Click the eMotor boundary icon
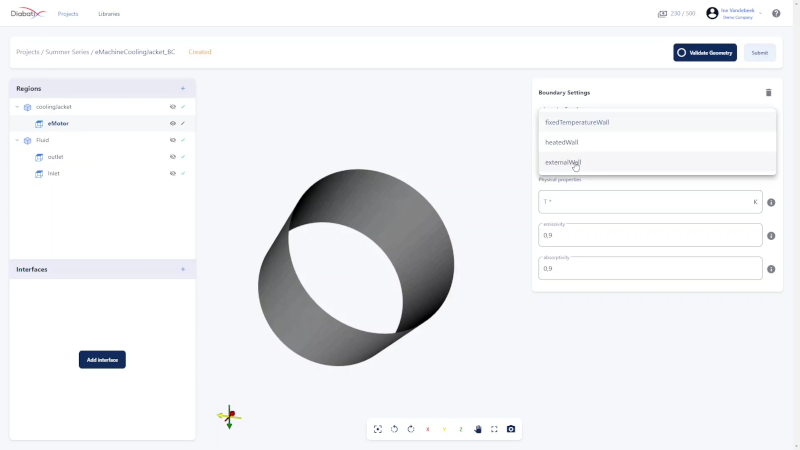Image resolution: width=800 pixels, height=450 pixels. point(39,123)
